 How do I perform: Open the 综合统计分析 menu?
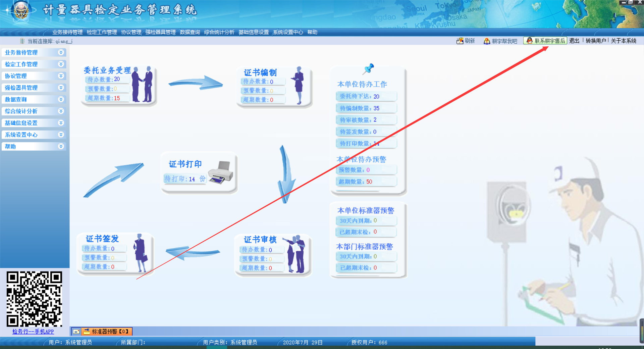(x=219, y=32)
